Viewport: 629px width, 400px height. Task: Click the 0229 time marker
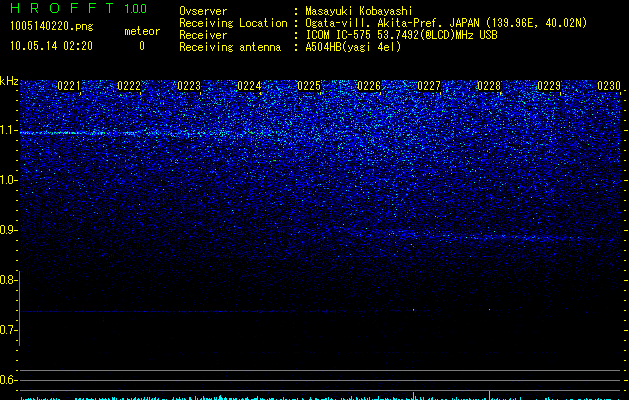click(x=549, y=86)
